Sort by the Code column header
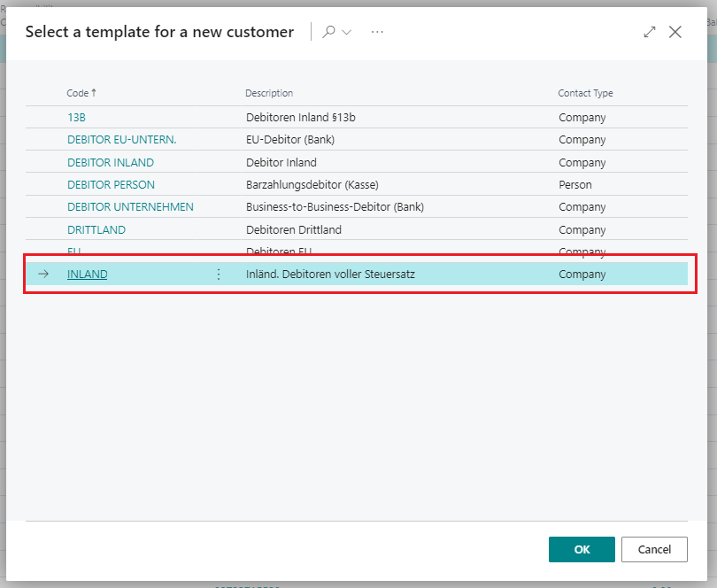 81,93
